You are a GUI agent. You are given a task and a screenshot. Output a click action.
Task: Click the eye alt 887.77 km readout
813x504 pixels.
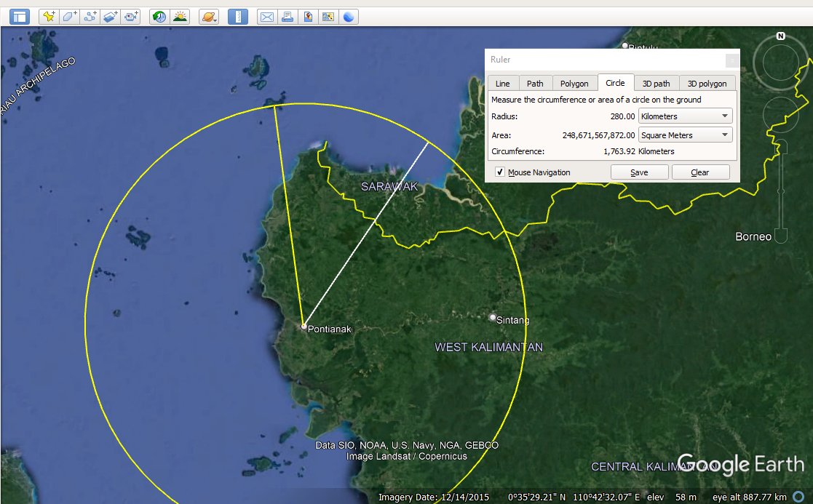[x=749, y=497]
